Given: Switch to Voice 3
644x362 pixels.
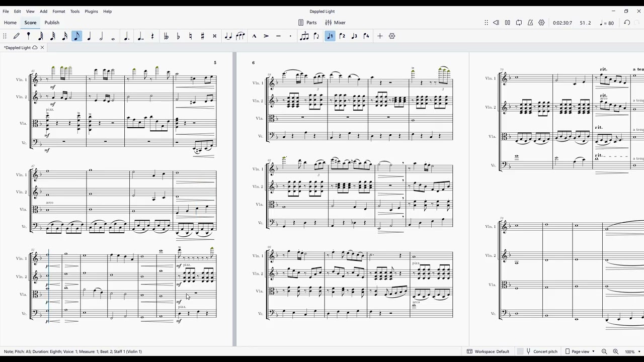Looking at the screenshot, I should pyautogui.click(x=354, y=36).
